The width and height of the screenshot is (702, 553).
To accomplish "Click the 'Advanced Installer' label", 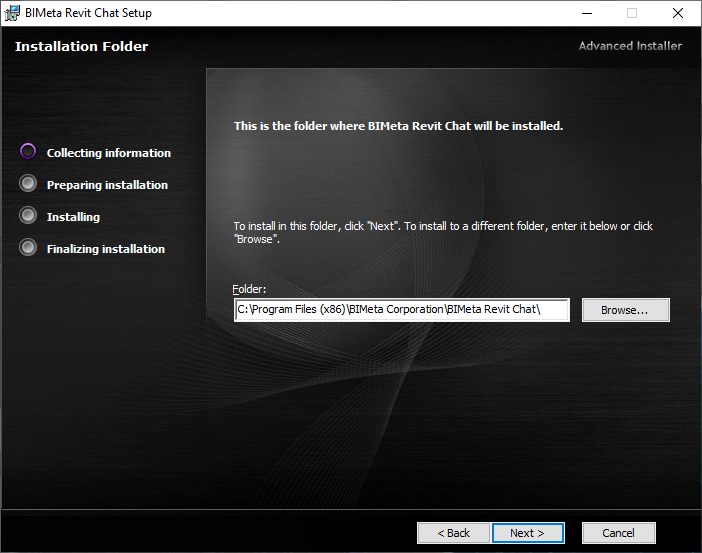I will tap(630, 46).
